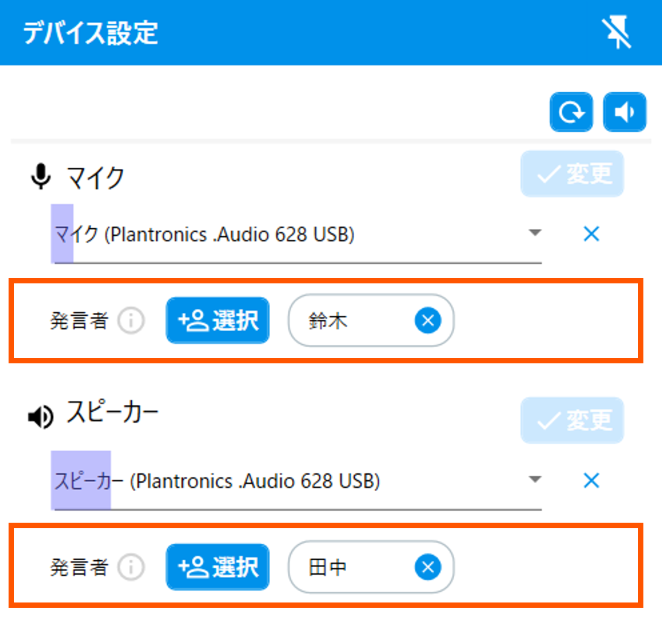Remove the 鈴木 speaker chip
This screenshot has width=662, height=644.
pos(427,321)
